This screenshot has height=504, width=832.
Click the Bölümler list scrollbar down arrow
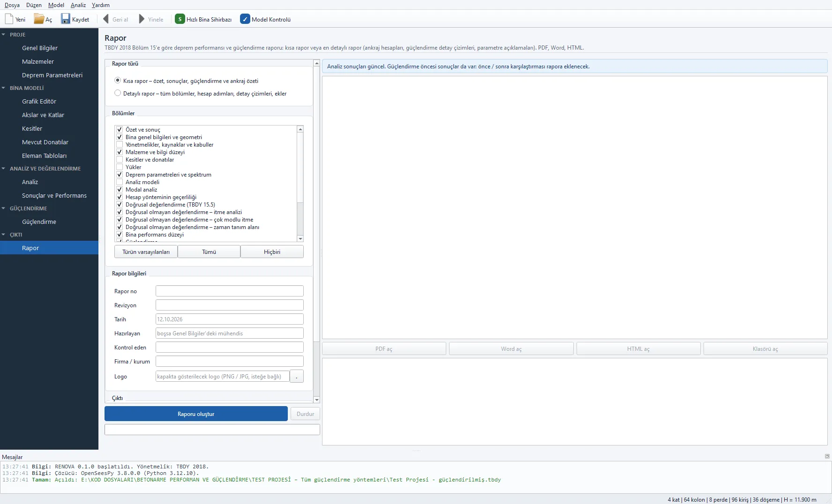(x=300, y=239)
